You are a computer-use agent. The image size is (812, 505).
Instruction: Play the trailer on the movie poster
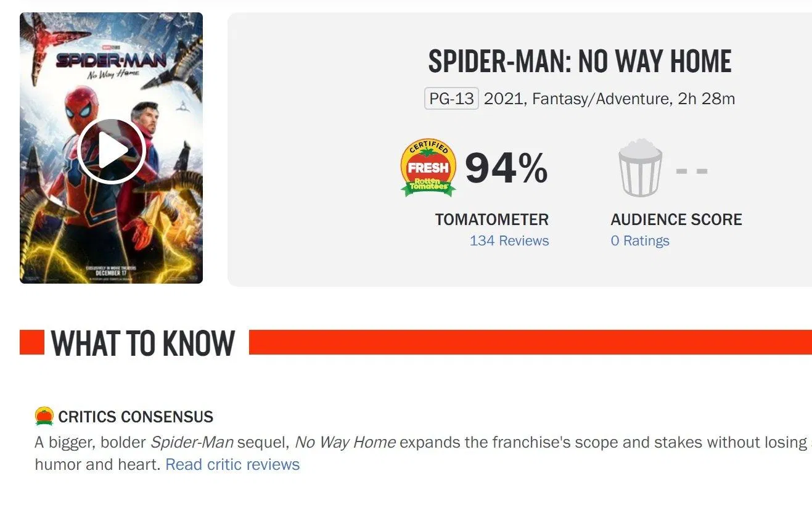pyautogui.click(x=112, y=151)
